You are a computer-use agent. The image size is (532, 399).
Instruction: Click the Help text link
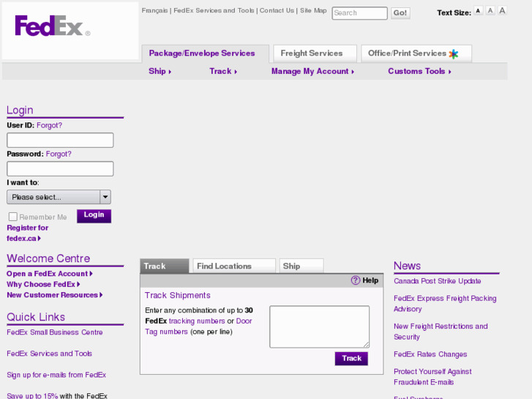tap(370, 280)
